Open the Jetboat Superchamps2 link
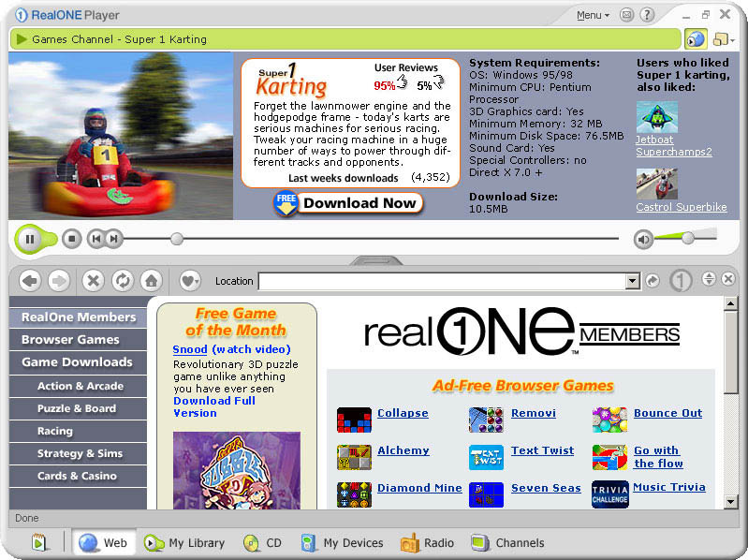The width and height of the screenshot is (748, 560). point(674,145)
